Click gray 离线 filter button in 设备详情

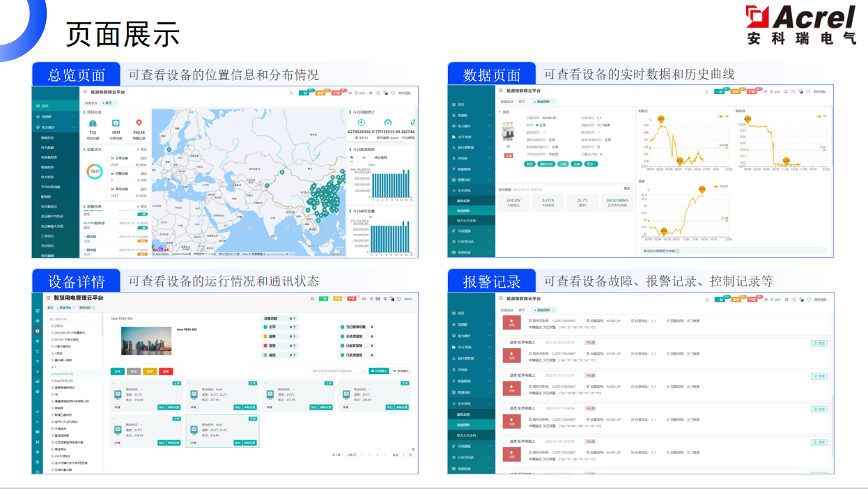(x=134, y=371)
